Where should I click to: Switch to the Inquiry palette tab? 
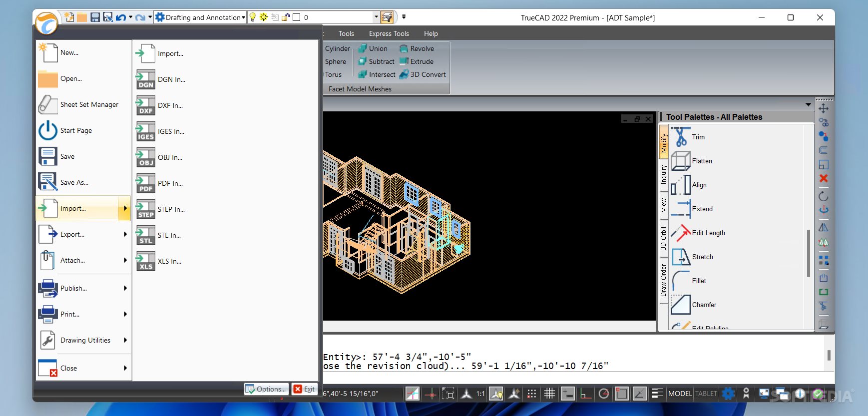664,174
